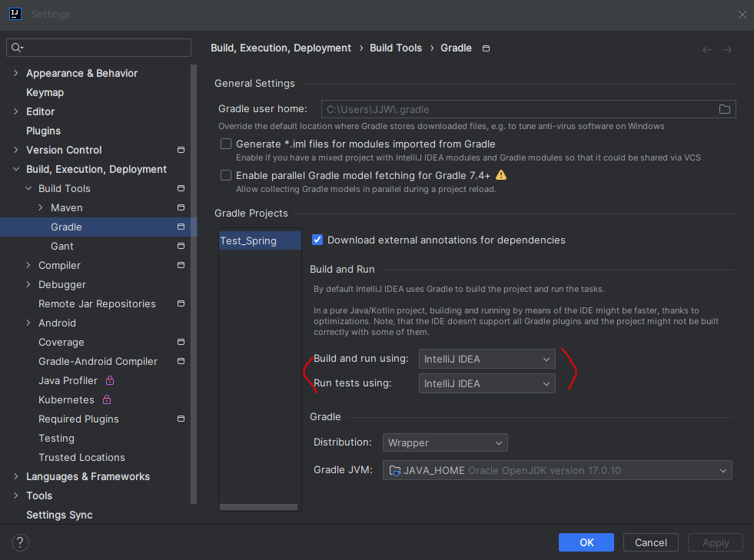This screenshot has height=560, width=754.
Task: Expand the Version Control tree node
Action: pos(16,150)
